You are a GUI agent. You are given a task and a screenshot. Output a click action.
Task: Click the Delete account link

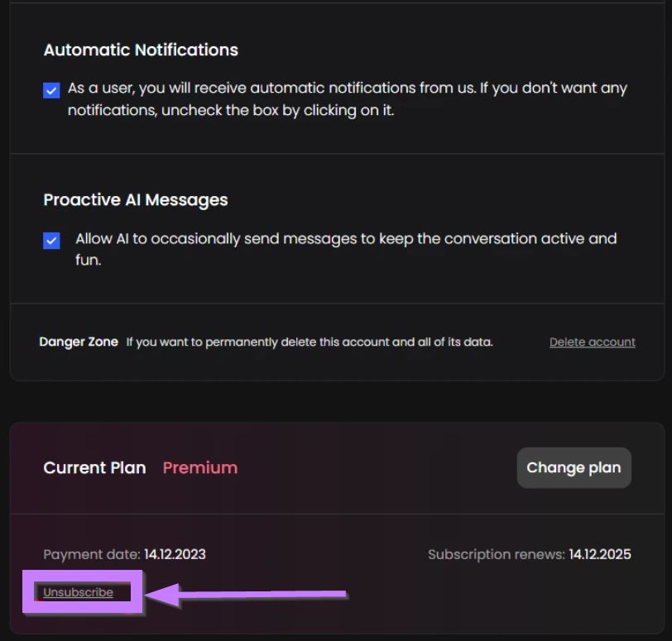592,342
